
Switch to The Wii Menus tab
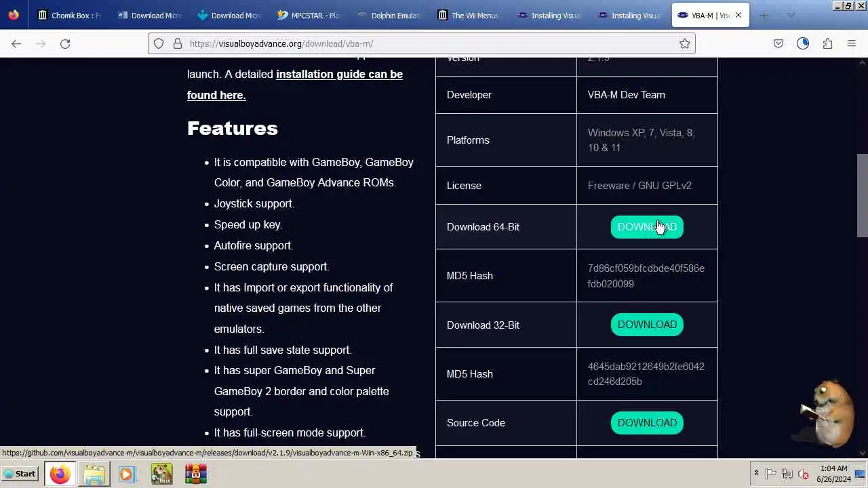(x=469, y=15)
